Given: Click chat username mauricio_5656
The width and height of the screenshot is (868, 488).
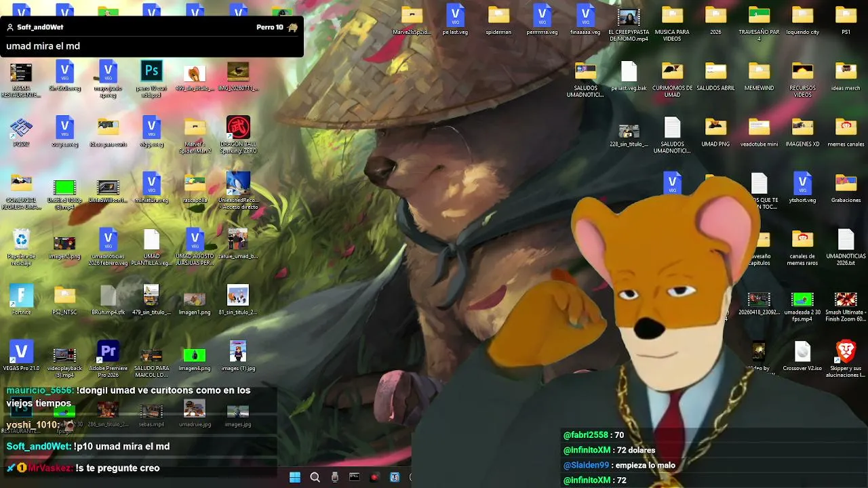Looking at the screenshot, I should pos(39,390).
